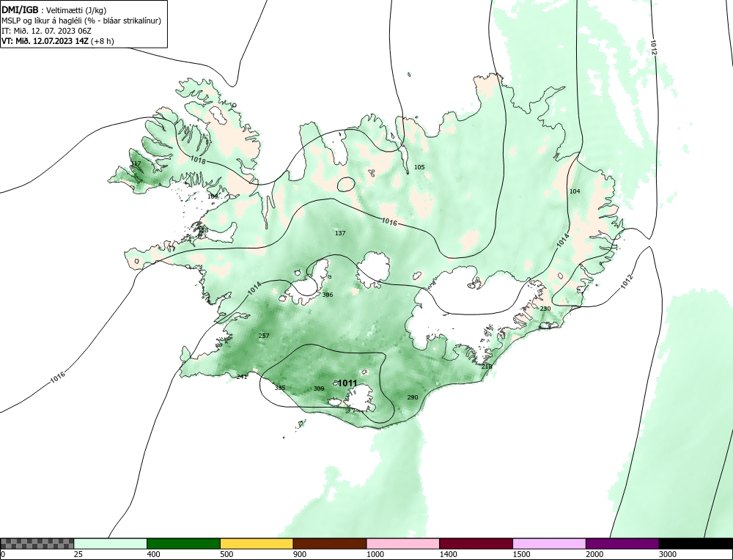
Task: Click the CAPE value "158" on the map
Action: pos(203,230)
